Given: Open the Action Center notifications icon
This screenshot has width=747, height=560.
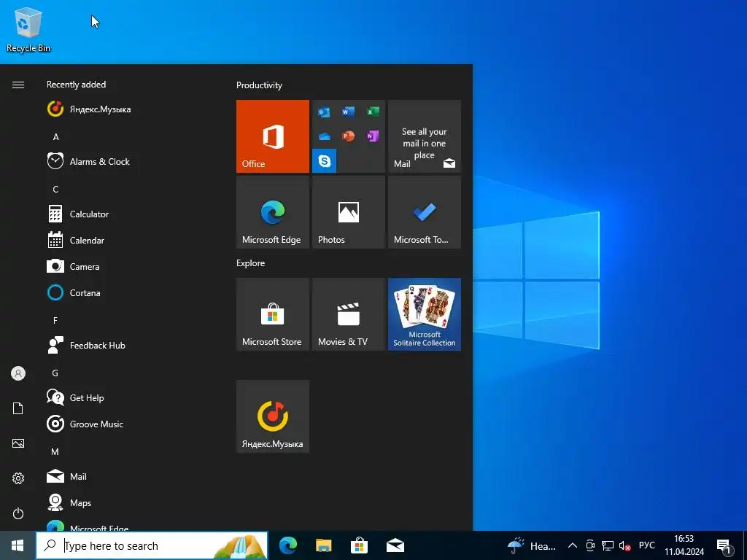Looking at the screenshot, I should click(x=724, y=545).
